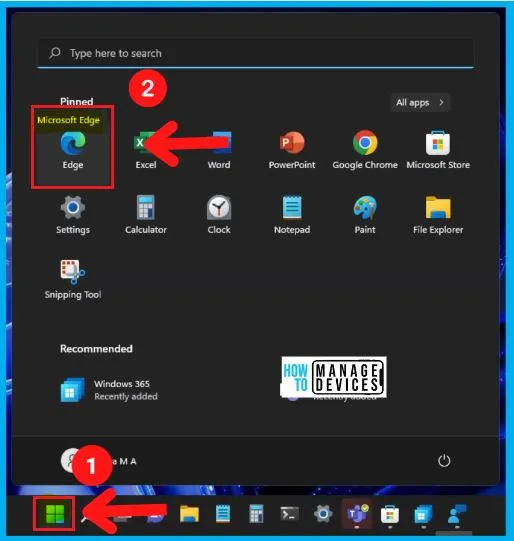Open Settings from the Pinned grid
The width and height of the screenshot is (514, 541).
tap(73, 215)
